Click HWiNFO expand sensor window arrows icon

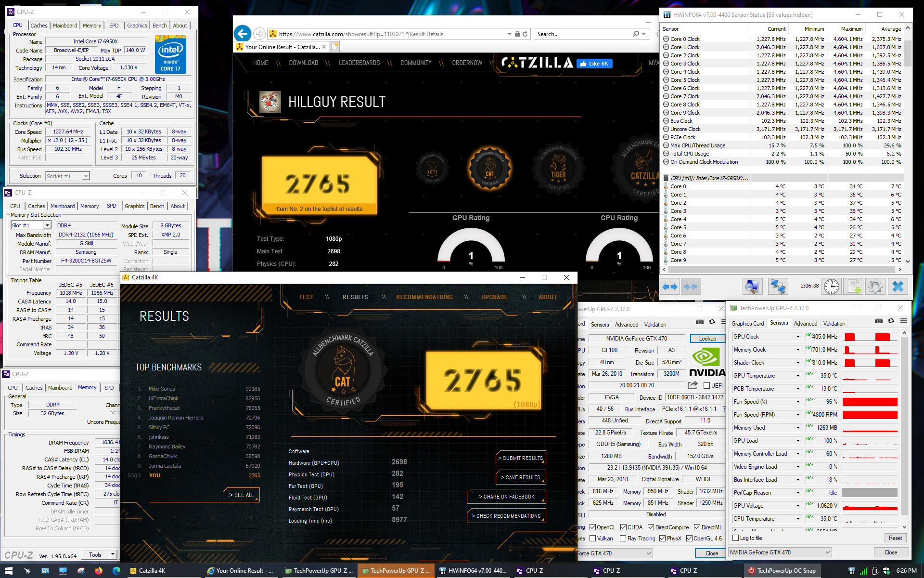click(x=670, y=287)
